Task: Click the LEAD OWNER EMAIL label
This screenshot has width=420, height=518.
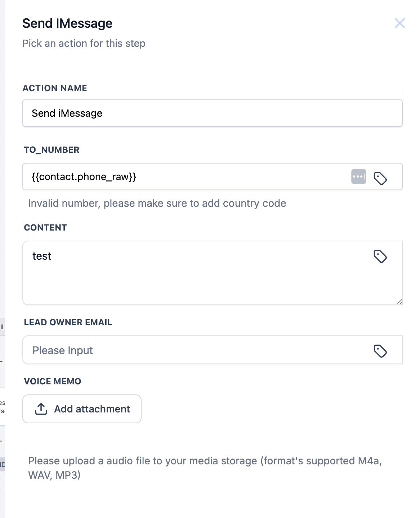Action: tap(68, 322)
